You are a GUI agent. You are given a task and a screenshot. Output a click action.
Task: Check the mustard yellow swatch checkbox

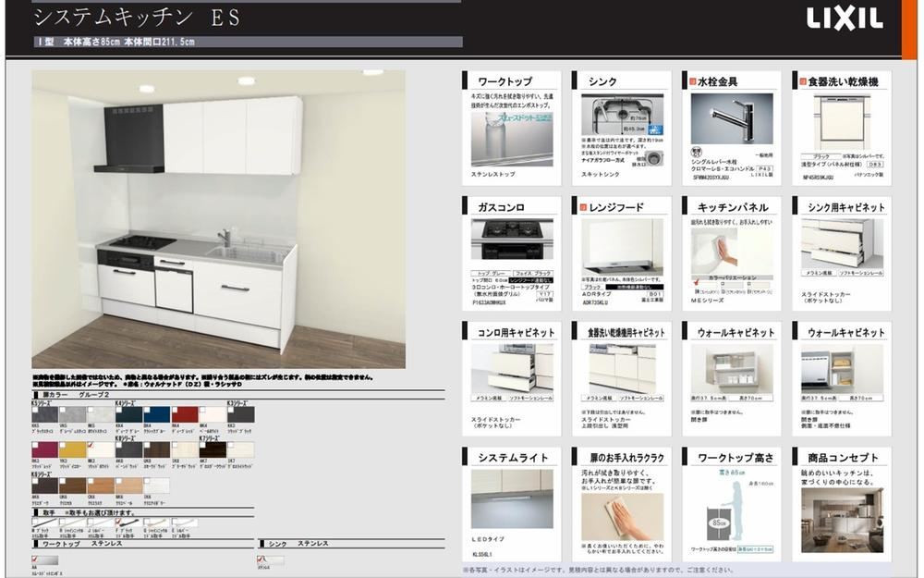tap(63, 446)
